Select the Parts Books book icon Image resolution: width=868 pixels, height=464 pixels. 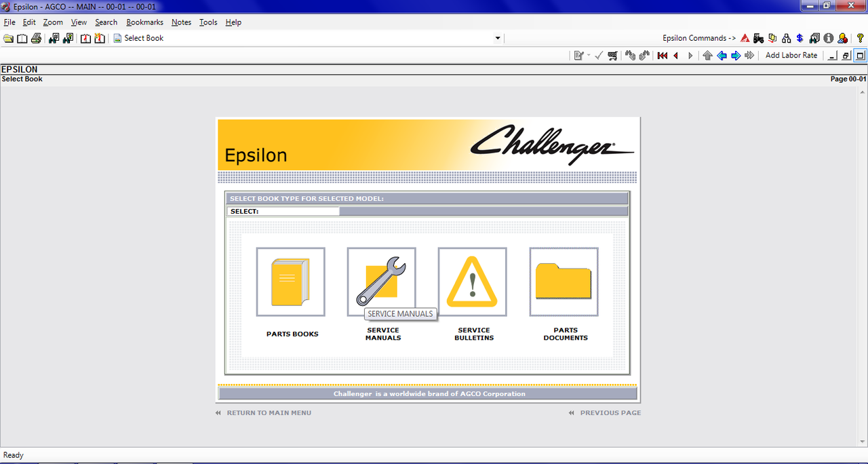tap(290, 282)
